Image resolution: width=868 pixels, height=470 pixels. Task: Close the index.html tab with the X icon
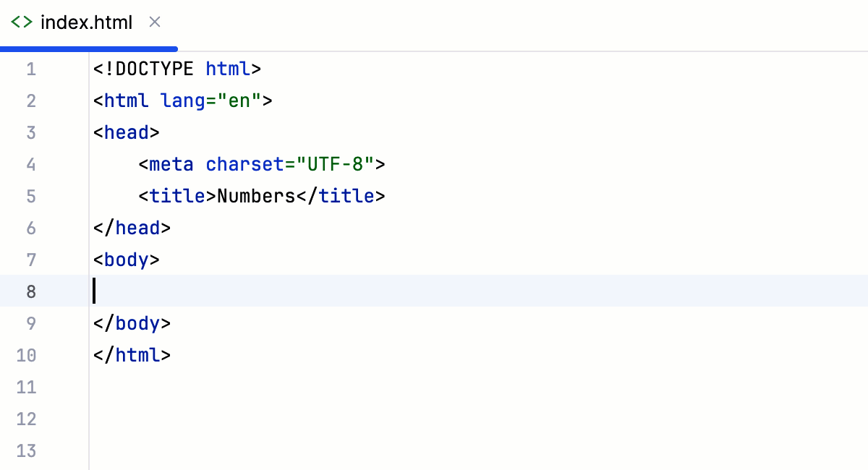click(154, 22)
